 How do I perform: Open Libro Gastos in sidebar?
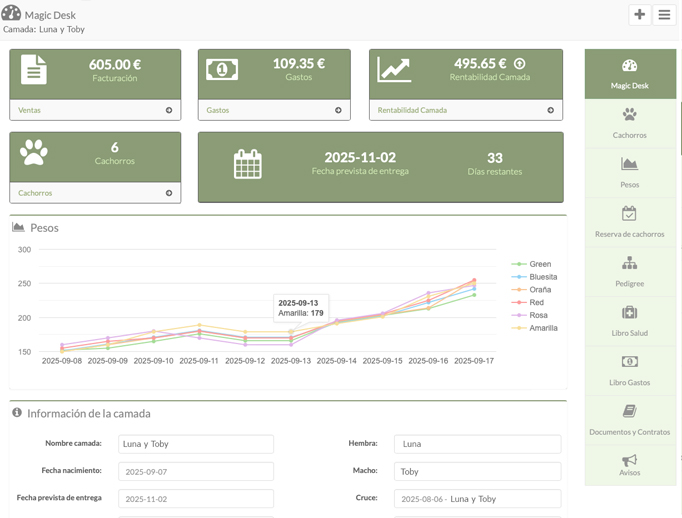pyautogui.click(x=629, y=369)
